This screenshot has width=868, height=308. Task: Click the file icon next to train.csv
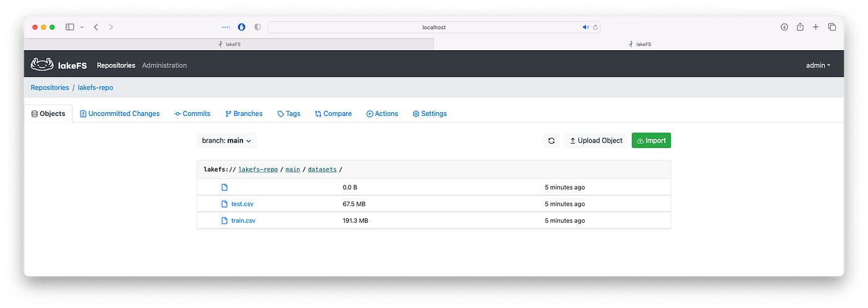coord(225,221)
